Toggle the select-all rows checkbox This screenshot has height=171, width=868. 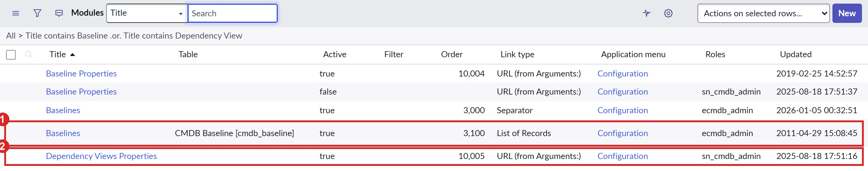pos(11,54)
